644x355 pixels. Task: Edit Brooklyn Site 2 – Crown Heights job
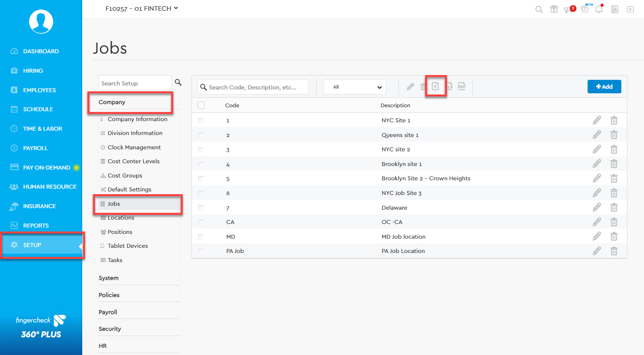tap(597, 178)
